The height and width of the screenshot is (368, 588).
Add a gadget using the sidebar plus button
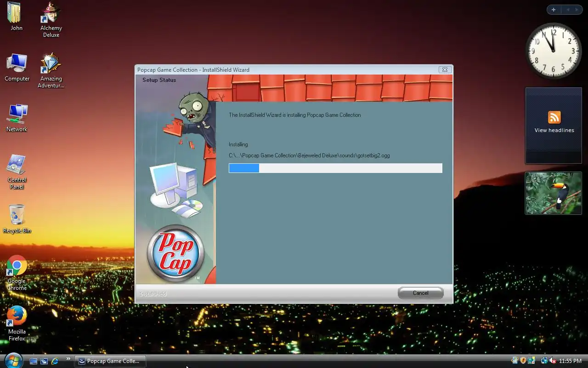(x=554, y=10)
